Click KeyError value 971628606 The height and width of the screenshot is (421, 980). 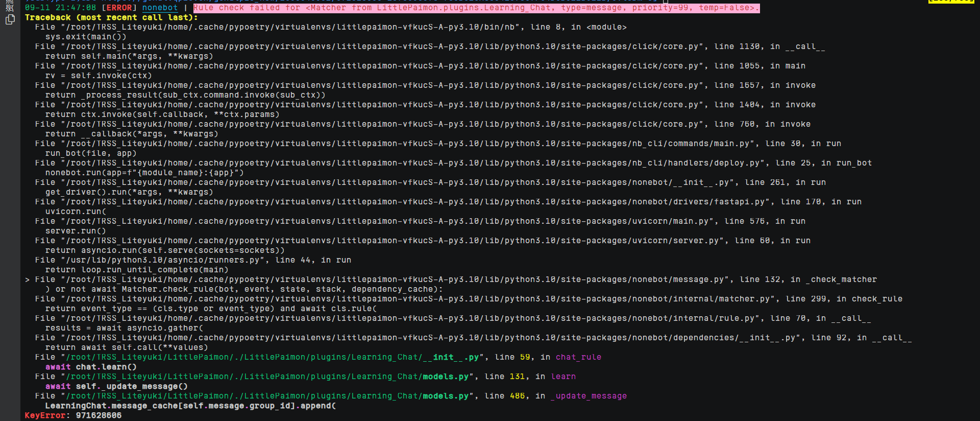point(99,415)
